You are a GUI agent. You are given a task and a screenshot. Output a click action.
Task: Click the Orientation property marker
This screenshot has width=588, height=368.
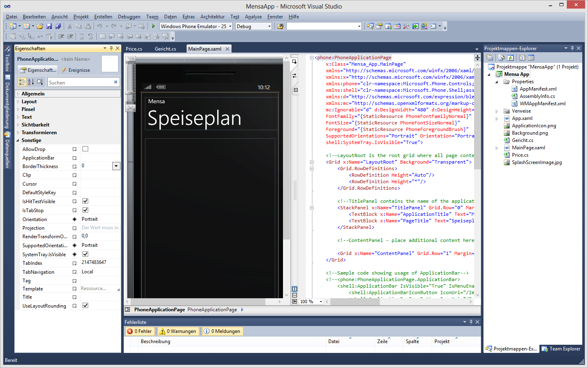[75, 219]
